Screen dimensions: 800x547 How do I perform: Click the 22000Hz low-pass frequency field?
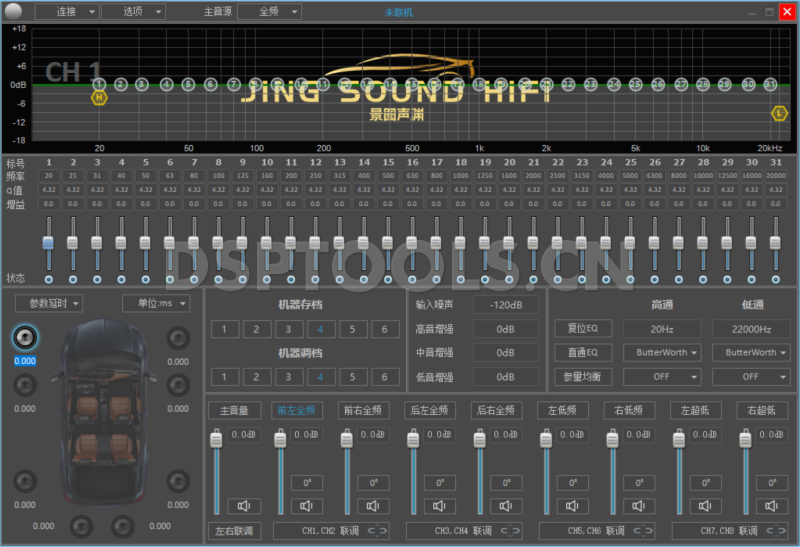(x=751, y=329)
